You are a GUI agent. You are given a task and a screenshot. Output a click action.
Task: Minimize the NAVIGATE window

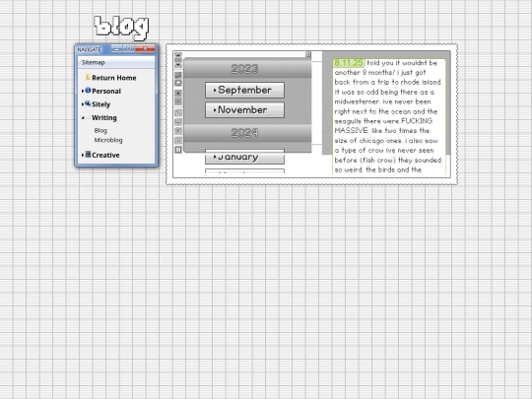[116, 49]
